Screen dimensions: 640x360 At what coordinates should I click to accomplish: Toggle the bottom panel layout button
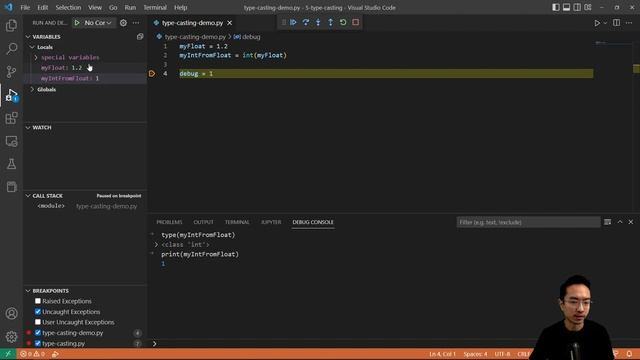point(567,7)
